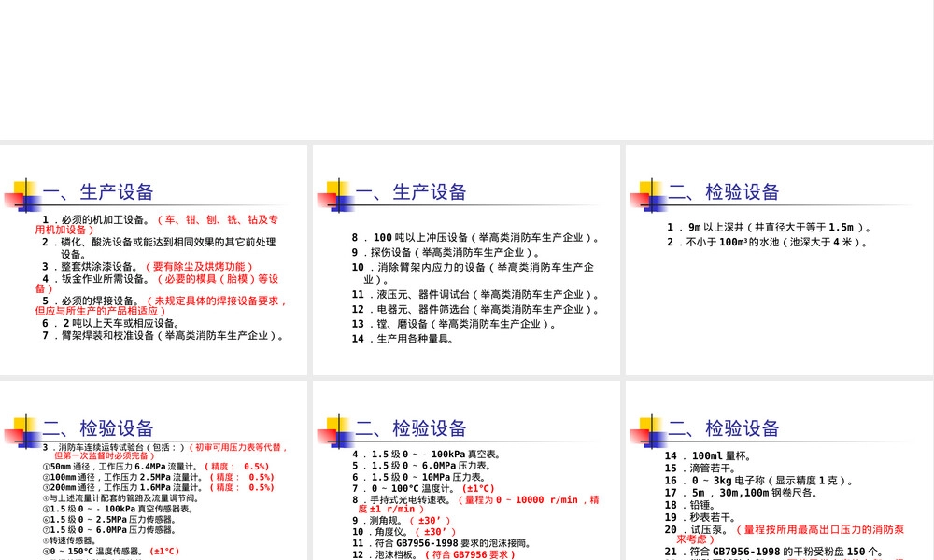
Task: Click line 1．必须的机加工设备
Action: click(x=157, y=224)
